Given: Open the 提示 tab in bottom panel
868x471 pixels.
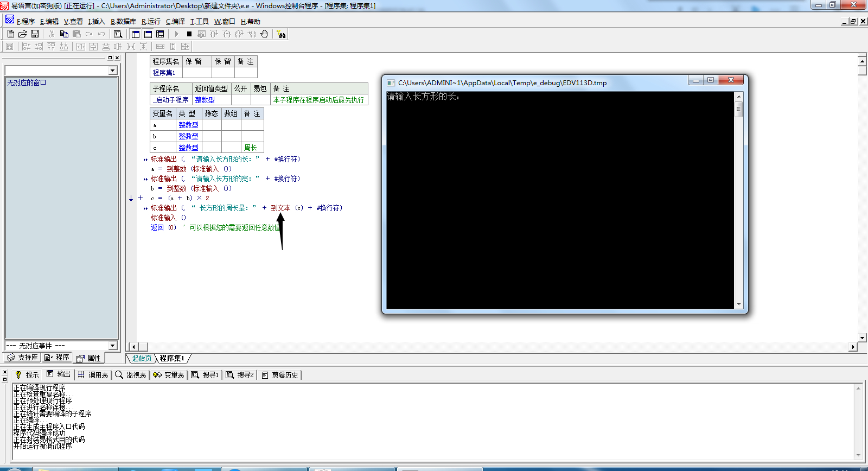Looking at the screenshot, I should (x=27, y=375).
